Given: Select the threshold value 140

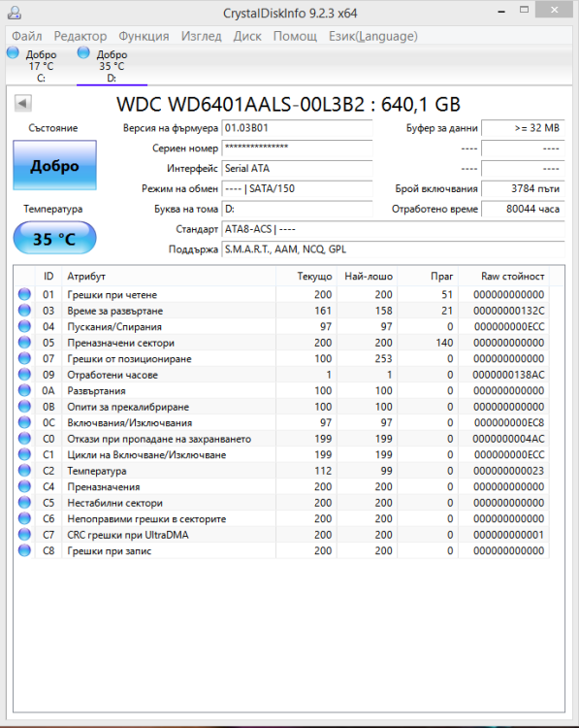Looking at the screenshot, I should click(444, 343).
